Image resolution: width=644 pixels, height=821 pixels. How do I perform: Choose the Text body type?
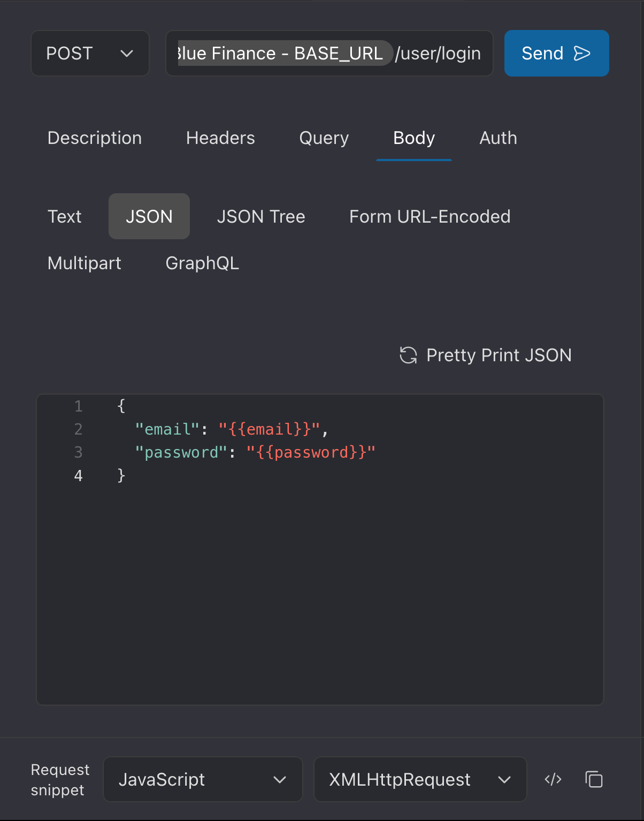pyautogui.click(x=65, y=217)
